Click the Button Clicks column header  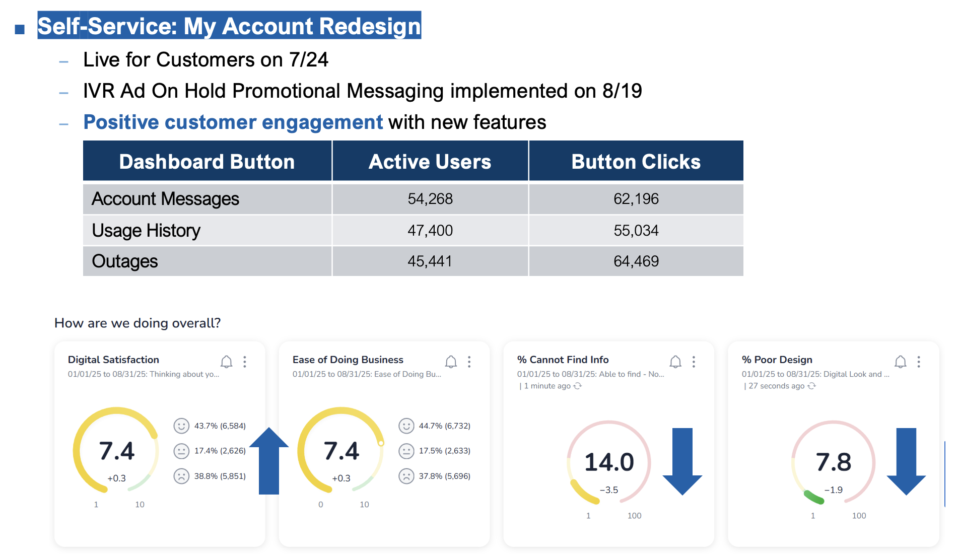[636, 162]
